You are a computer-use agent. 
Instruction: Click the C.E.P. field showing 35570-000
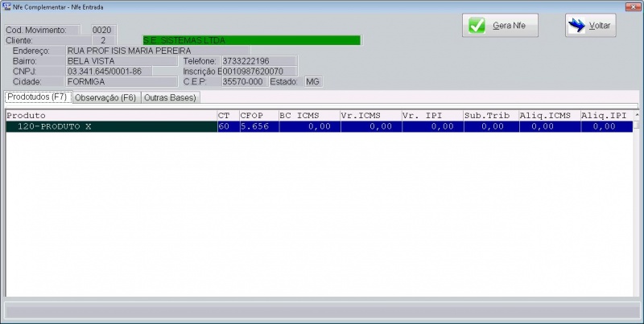243,82
